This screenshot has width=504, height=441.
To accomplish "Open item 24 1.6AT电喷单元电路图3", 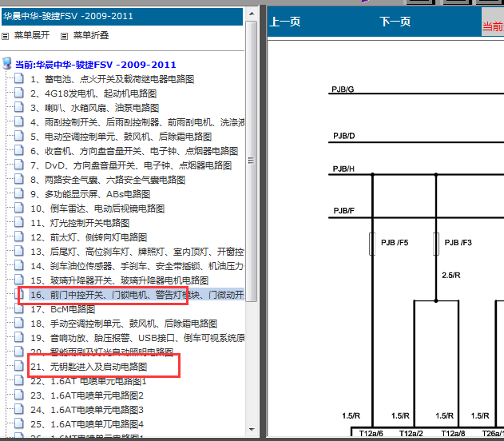I will (x=87, y=410).
